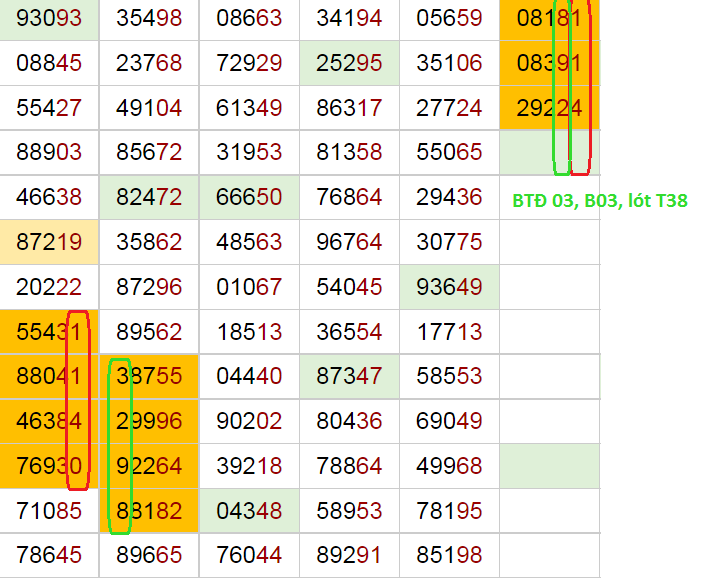Viewport: 711px width, 578px height.
Task: Select the green cell 87347
Action: (x=349, y=377)
